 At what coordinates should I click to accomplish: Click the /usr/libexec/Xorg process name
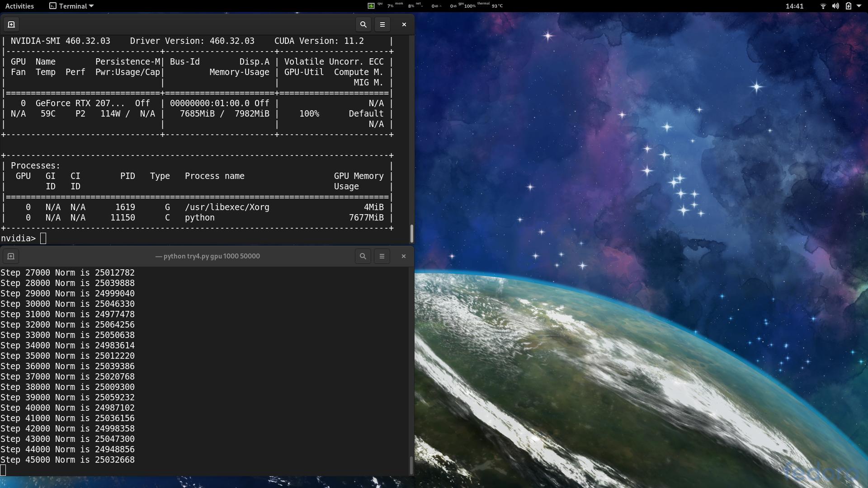[x=227, y=207]
